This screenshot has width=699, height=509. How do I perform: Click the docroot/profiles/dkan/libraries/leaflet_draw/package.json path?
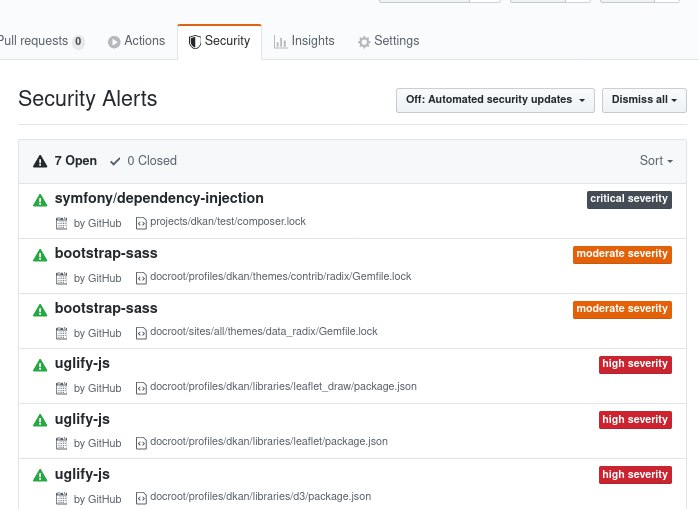(284, 387)
